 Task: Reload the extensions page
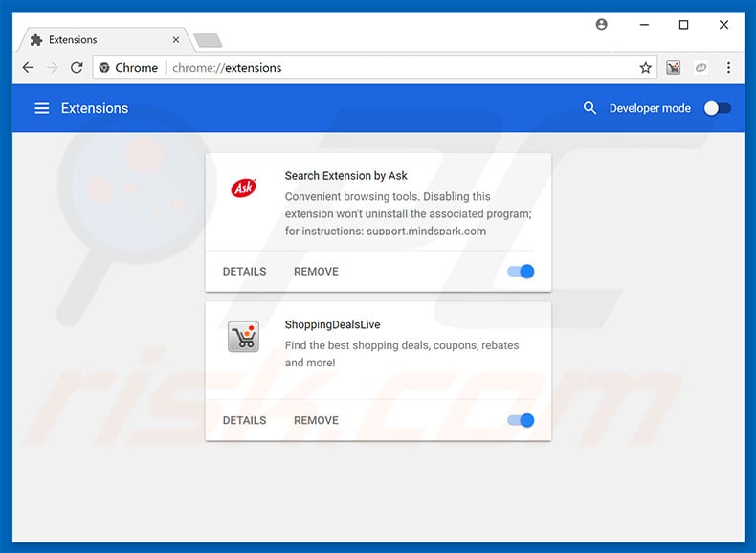point(77,68)
